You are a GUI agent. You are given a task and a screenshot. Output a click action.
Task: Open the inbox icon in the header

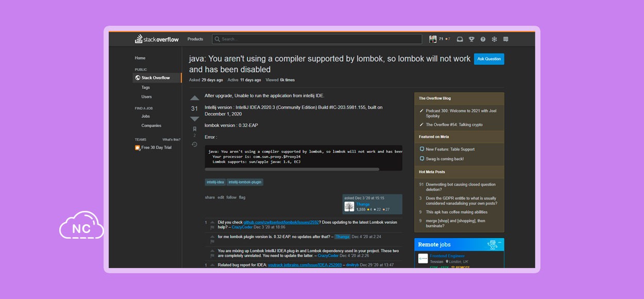(460, 39)
